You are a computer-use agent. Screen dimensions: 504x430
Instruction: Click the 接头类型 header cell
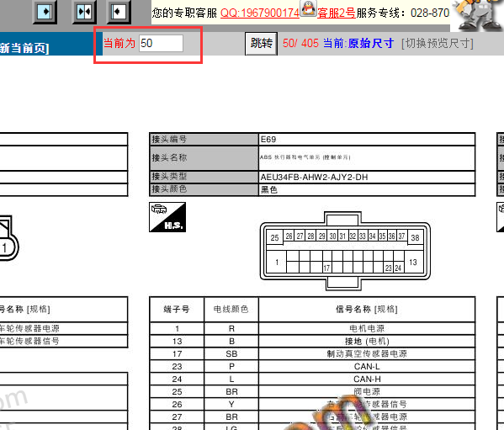tap(204, 177)
